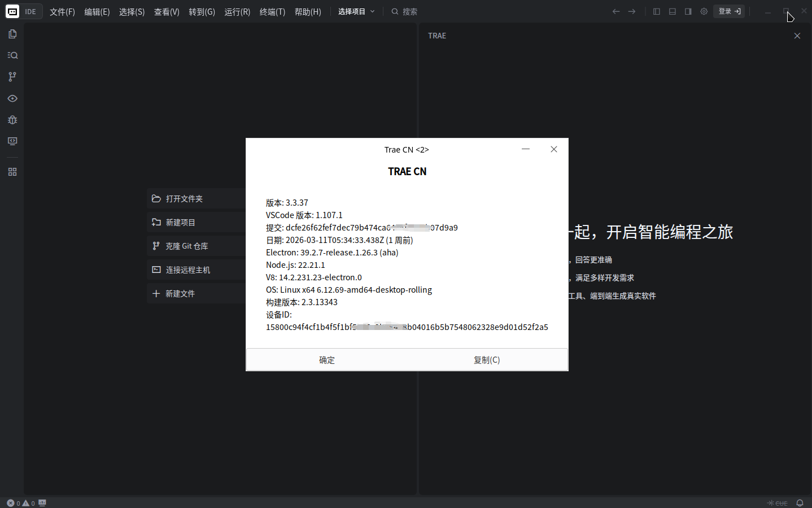The width and height of the screenshot is (812, 508).
Task: Click the CUE indicator in the status bar
Action: coord(777,503)
